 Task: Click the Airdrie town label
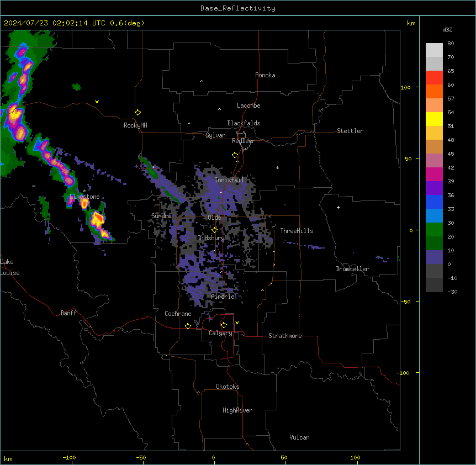pos(223,297)
